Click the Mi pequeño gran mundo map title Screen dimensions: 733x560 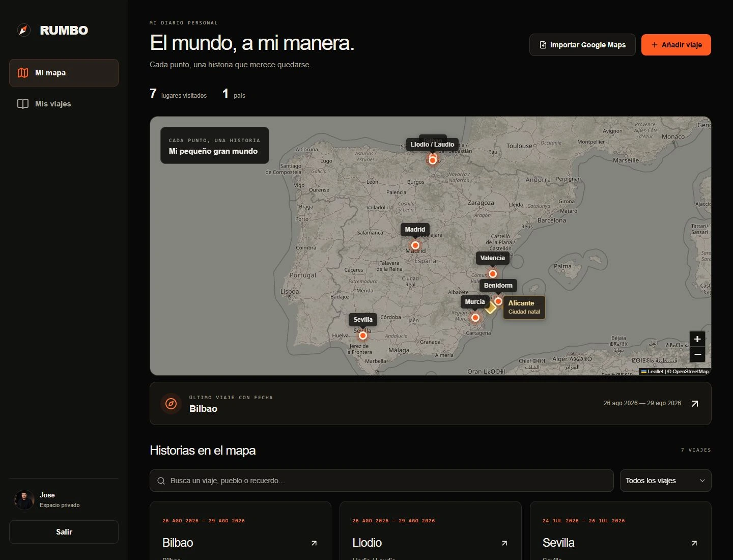(x=213, y=151)
